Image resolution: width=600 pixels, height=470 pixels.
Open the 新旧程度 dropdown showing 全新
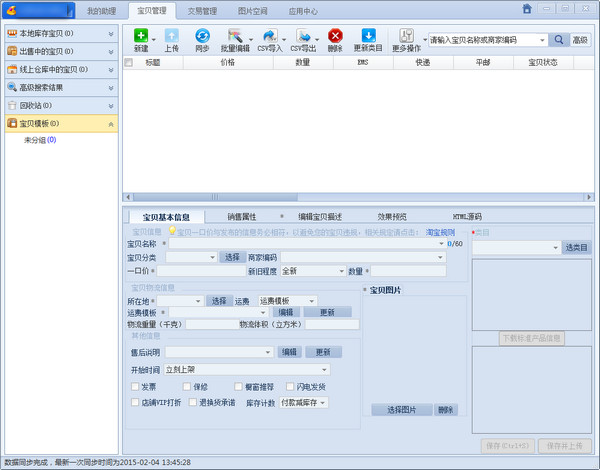(311, 271)
